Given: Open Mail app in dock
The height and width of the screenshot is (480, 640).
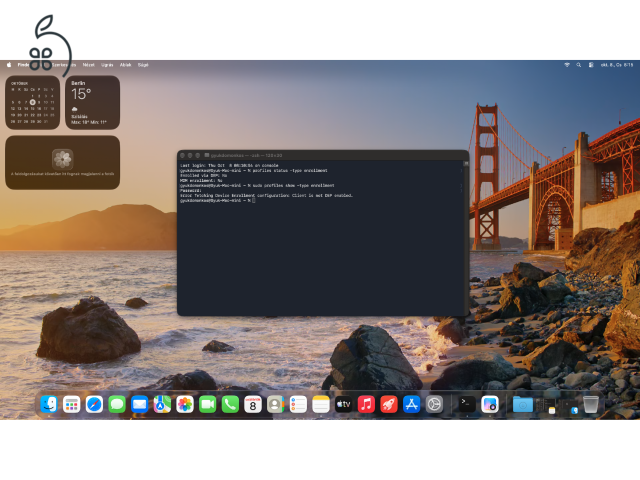Looking at the screenshot, I should (140, 404).
